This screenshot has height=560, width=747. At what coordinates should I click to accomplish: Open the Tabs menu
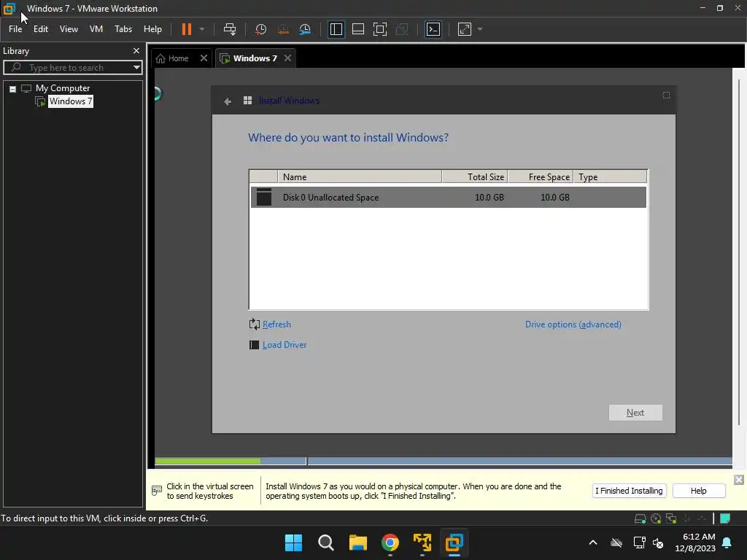[123, 29]
